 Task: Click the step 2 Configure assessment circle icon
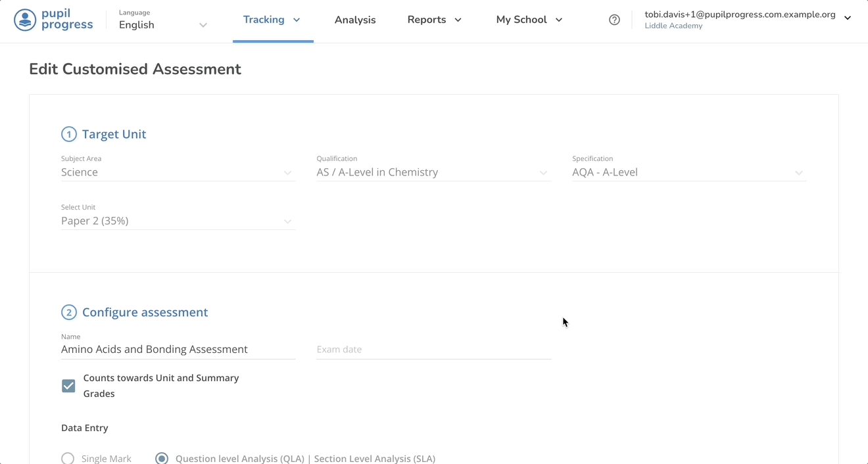(x=69, y=312)
